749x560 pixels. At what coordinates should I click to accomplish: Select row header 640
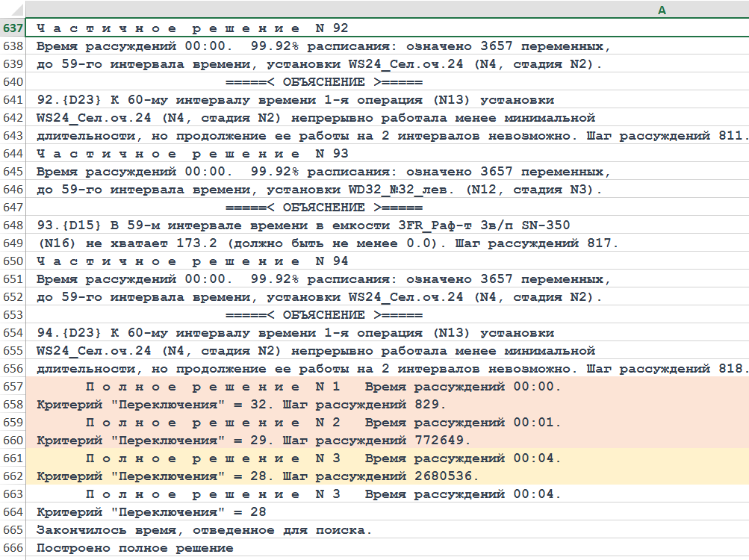[x=13, y=82]
